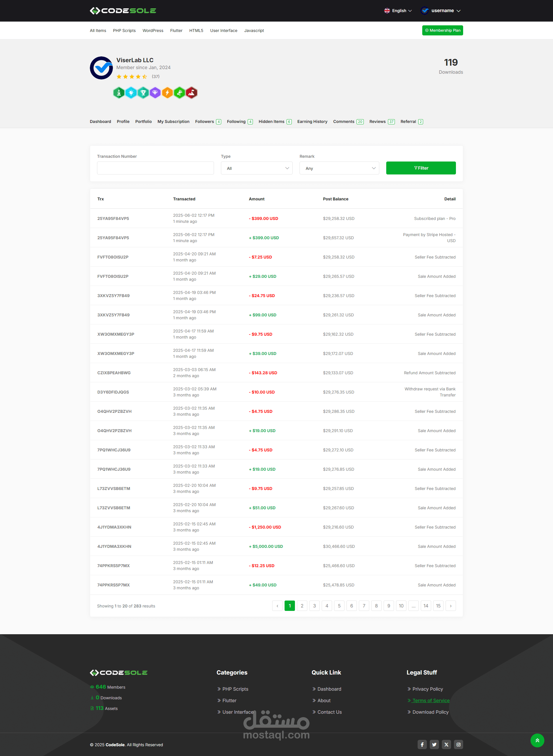Click the username avatar icon in header
Viewport: 553px width, 756px height.
pyautogui.click(x=425, y=11)
